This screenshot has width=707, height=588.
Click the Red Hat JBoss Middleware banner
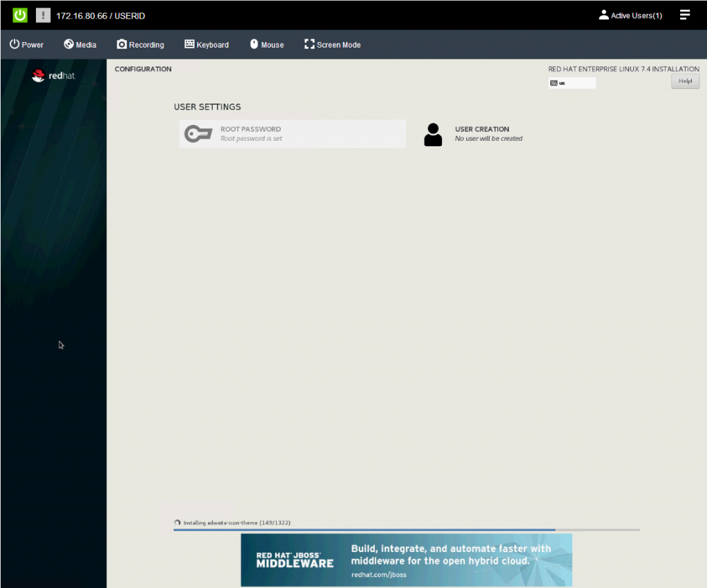(x=406, y=560)
